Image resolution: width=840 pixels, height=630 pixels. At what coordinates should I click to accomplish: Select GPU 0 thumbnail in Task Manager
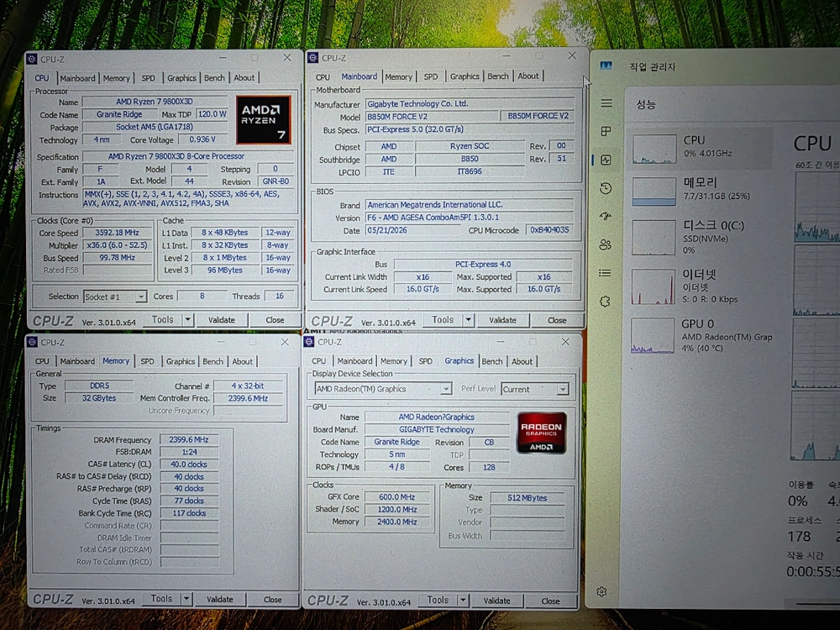pos(653,335)
